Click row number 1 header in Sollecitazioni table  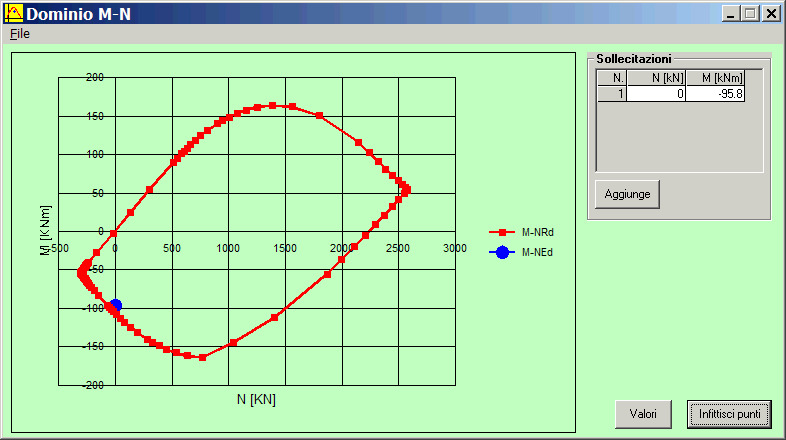[x=612, y=94]
